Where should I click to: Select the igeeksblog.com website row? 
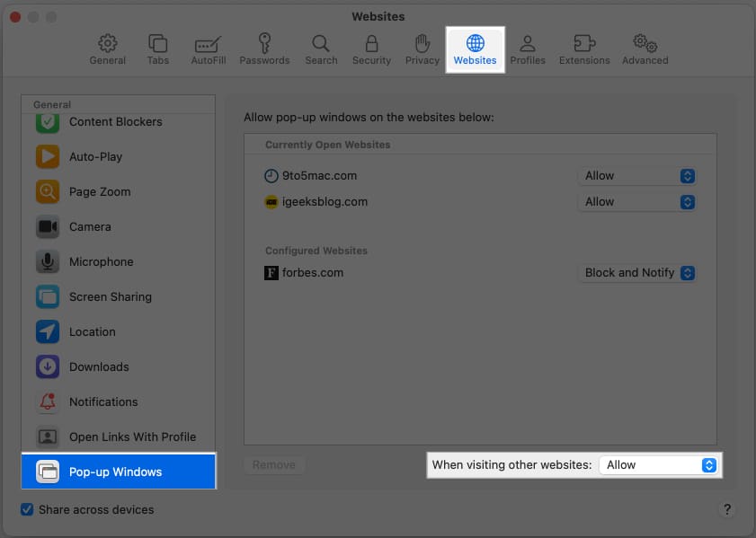(480, 202)
